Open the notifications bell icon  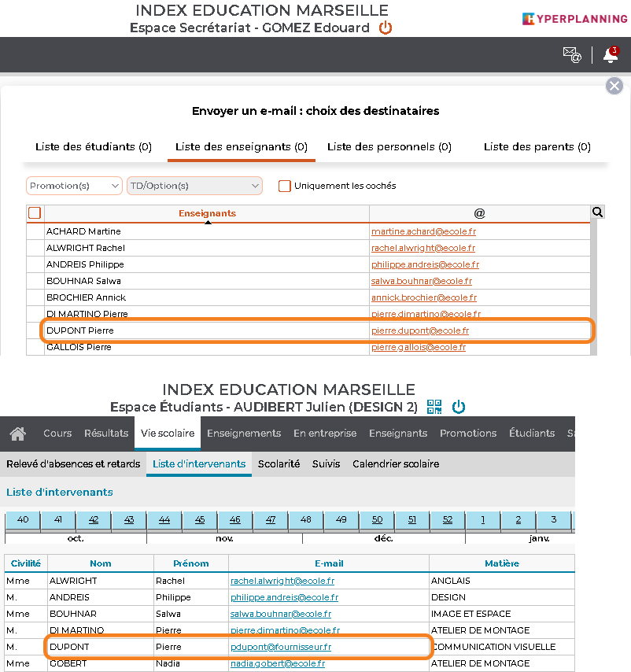611,55
